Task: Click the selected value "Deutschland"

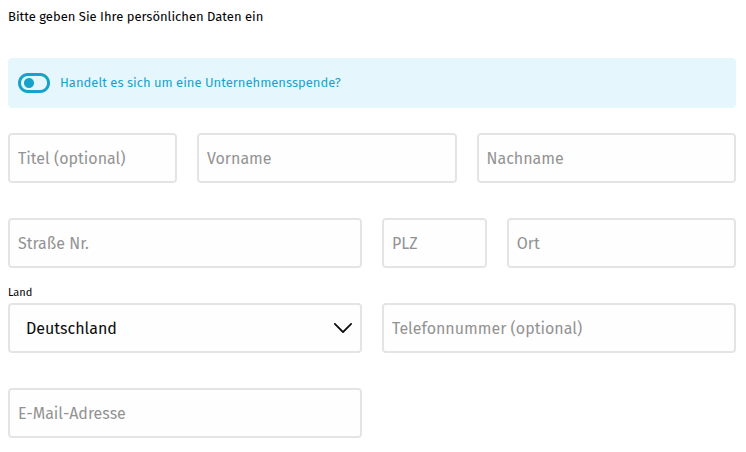Action: (x=71, y=328)
